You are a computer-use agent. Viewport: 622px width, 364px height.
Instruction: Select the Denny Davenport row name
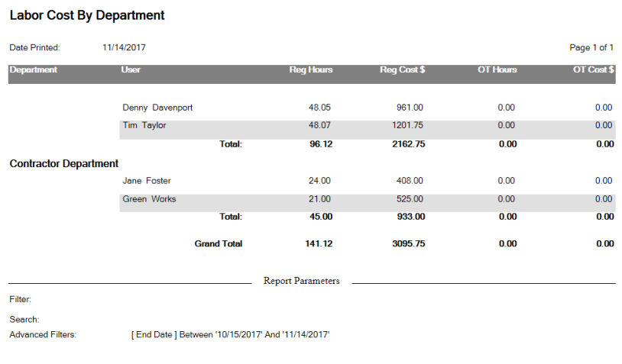pos(157,108)
